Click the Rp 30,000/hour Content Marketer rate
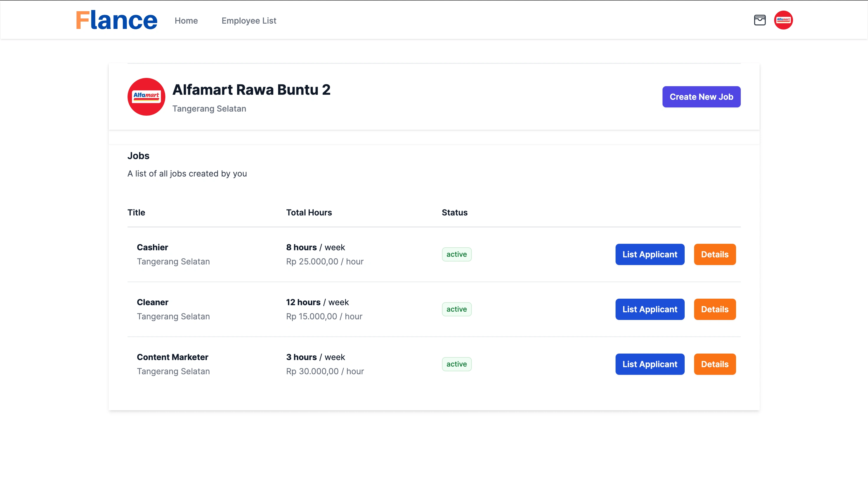This screenshot has width=868, height=497. tap(324, 371)
